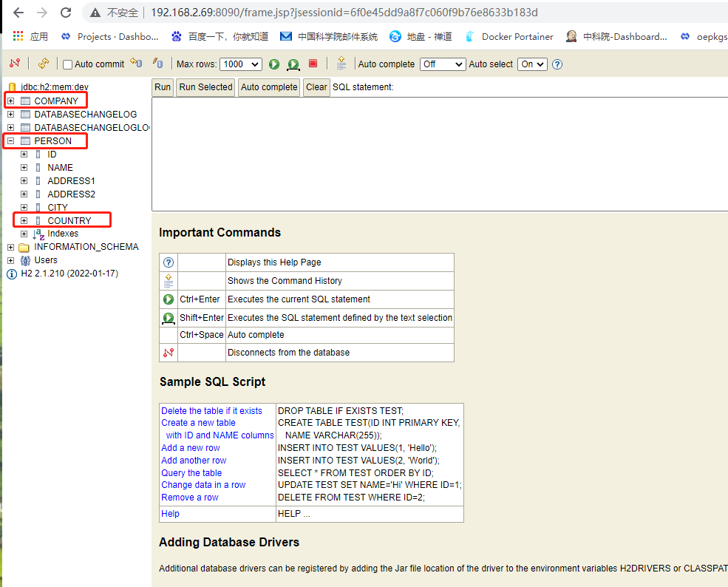Click 'Remove a row' link
Screen dimensions: 728x587
189,498
